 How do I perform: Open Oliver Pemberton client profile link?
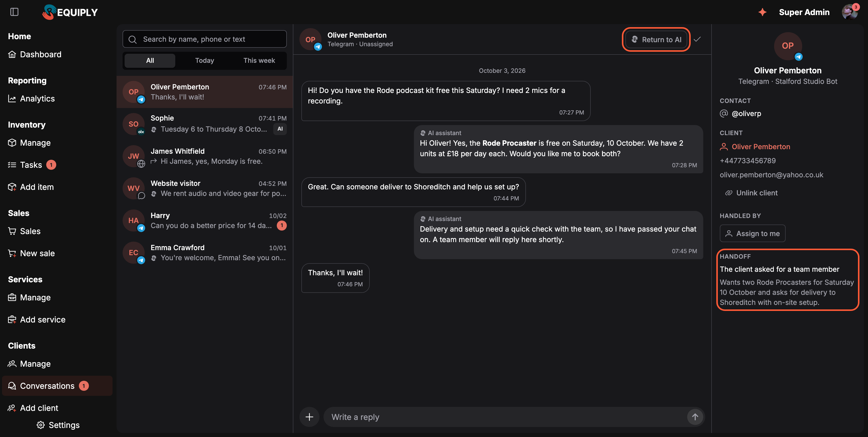755,147
